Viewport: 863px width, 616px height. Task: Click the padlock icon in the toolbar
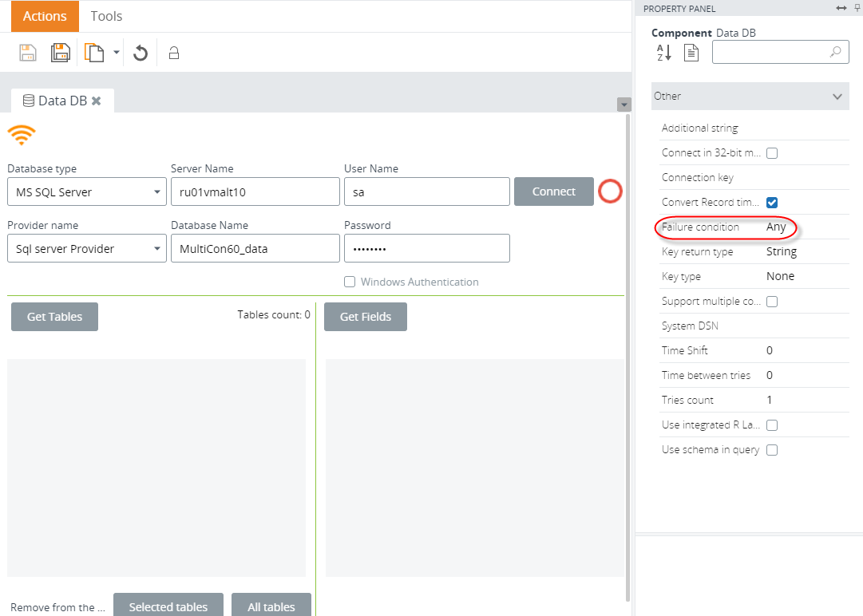click(173, 53)
